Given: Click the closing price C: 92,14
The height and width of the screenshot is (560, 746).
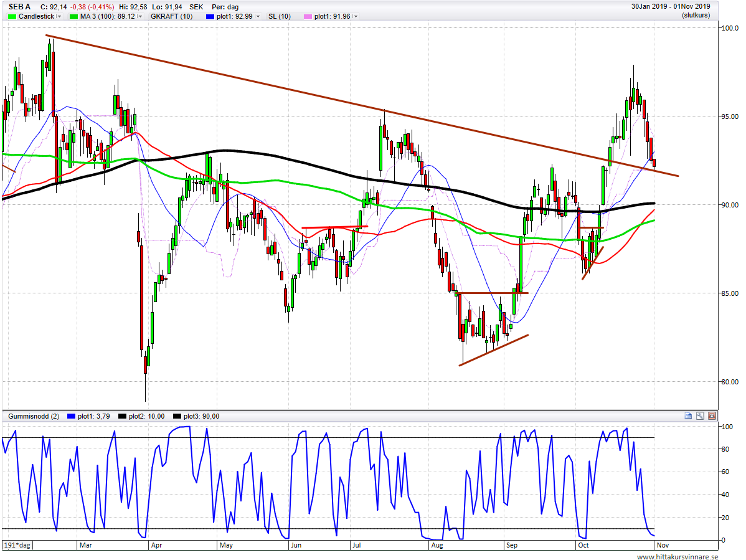Looking at the screenshot, I should coord(54,7).
